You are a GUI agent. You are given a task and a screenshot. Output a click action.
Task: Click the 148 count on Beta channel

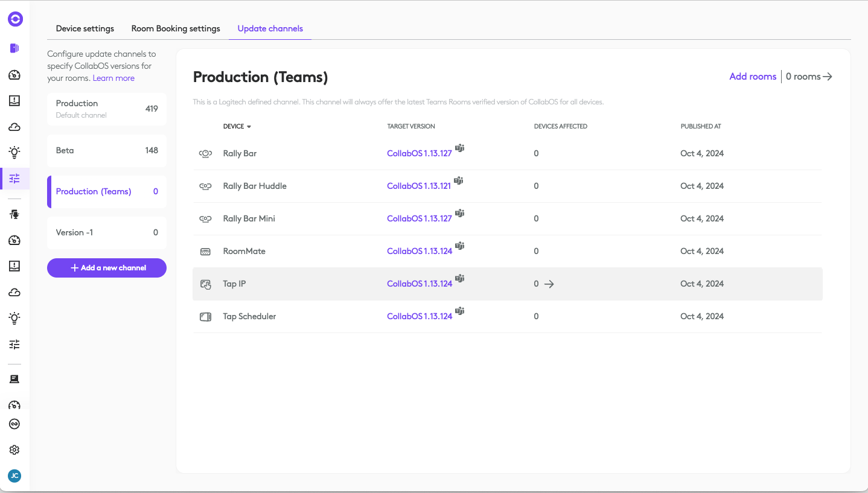(152, 150)
